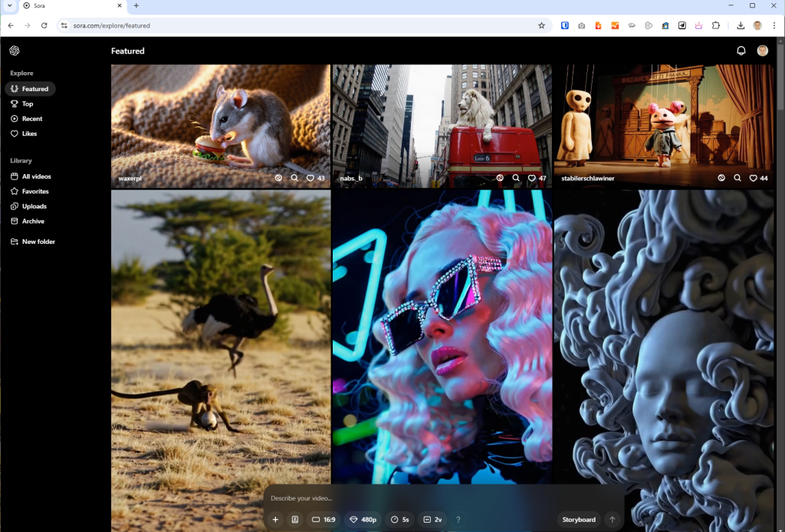Open the 16:9 aspect ratio dropdown
Viewport: 785px width, 532px height.
tap(324, 520)
